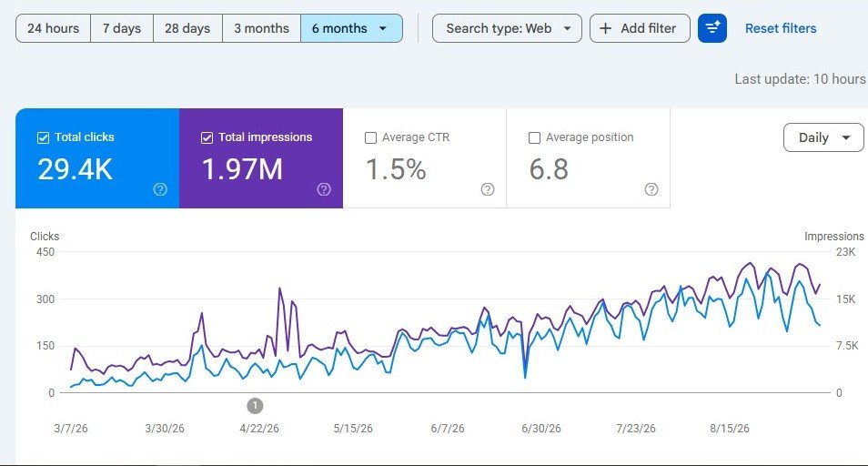Click the Impressions axis title
The image size is (868, 466).
[833, 237]
